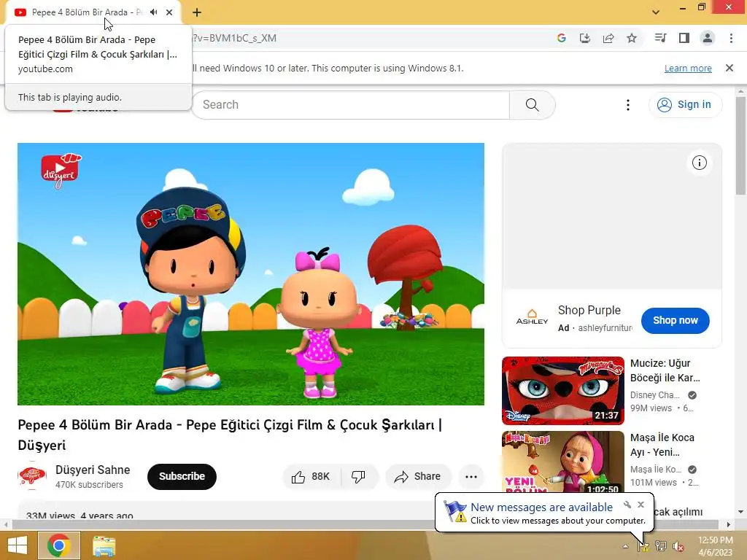Open the Düşyeri Sahne channel avatar
The width and height of the screenshot is (747, 560).
32,476
